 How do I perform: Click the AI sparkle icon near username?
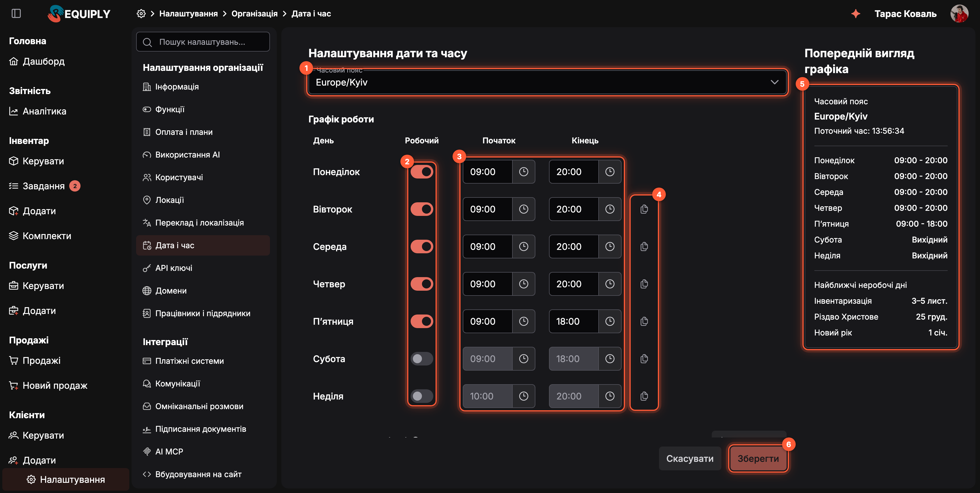tap(856, 14)
